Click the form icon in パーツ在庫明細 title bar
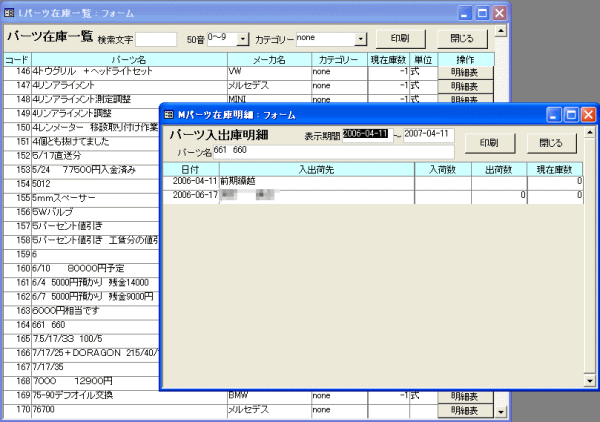Screen dimensions: 600x422 tap(169, 115)
